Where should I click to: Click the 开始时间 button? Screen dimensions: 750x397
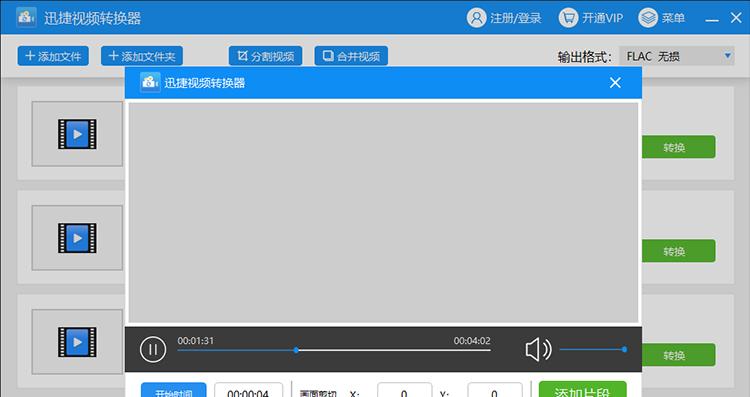coord(174,390)
